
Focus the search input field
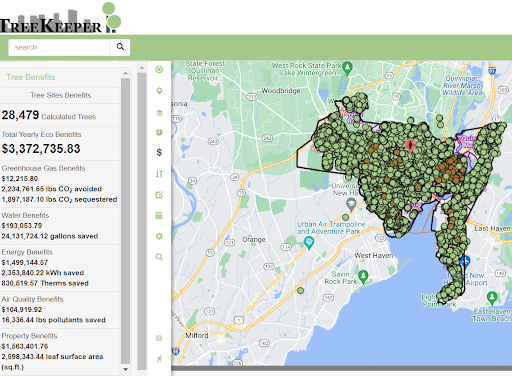(59, 47)
